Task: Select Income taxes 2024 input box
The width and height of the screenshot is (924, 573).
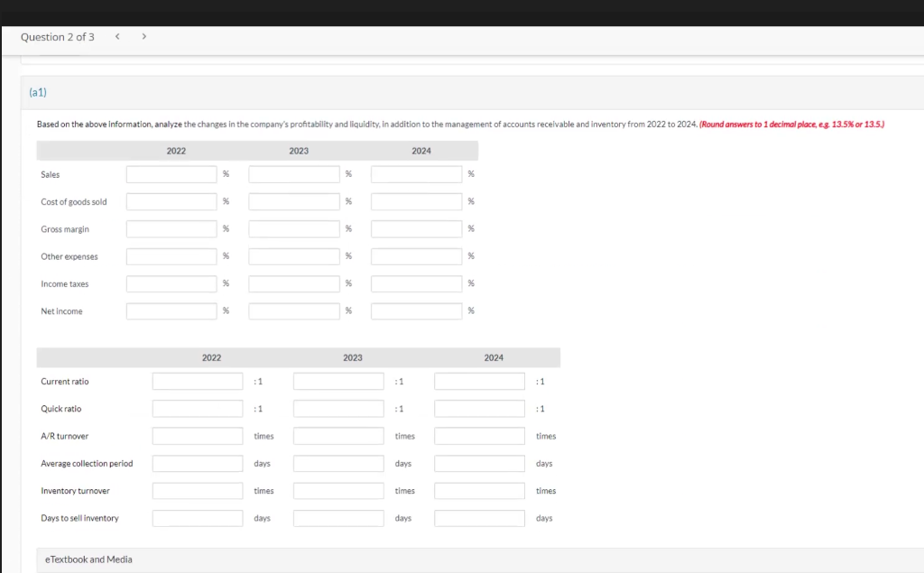Action: click(417, 283)
